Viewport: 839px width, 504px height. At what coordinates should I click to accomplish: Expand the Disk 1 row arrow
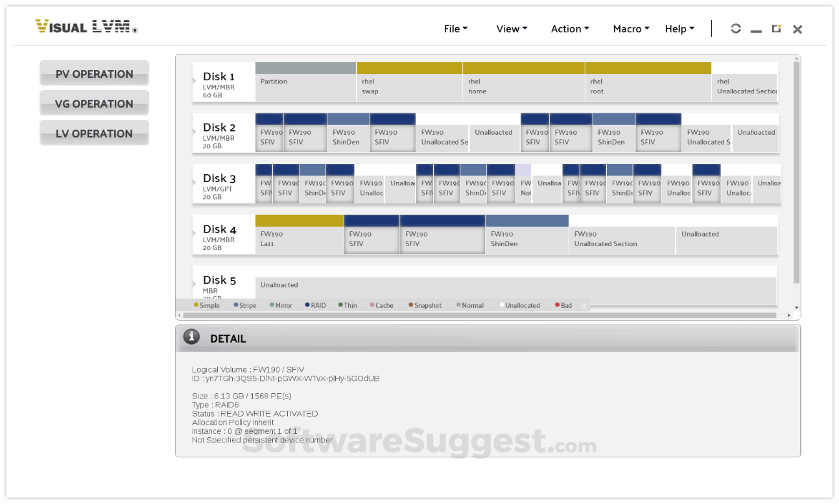point(194,82)
